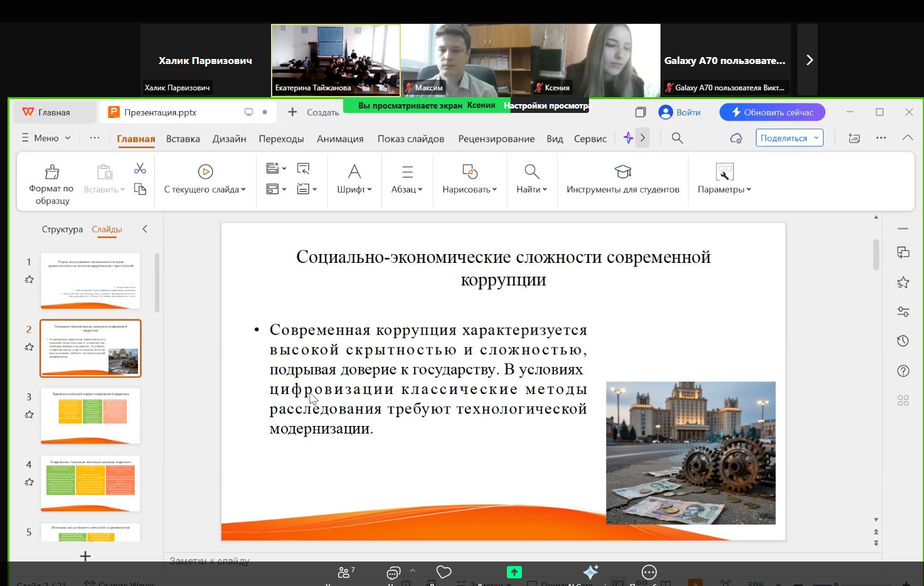This screenshot has width=924, height=586.
Task: Toggle star mark on slide 4
Action: [29, 482]
